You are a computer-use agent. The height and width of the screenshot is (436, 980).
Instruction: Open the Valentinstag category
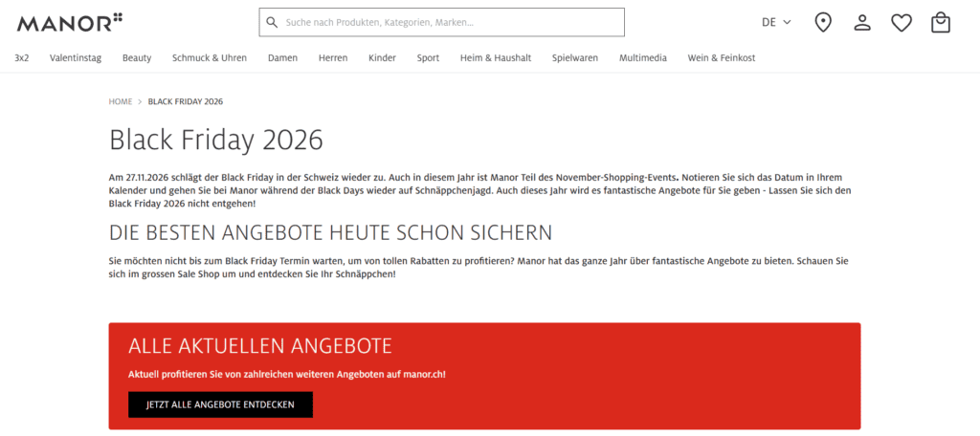76,58
